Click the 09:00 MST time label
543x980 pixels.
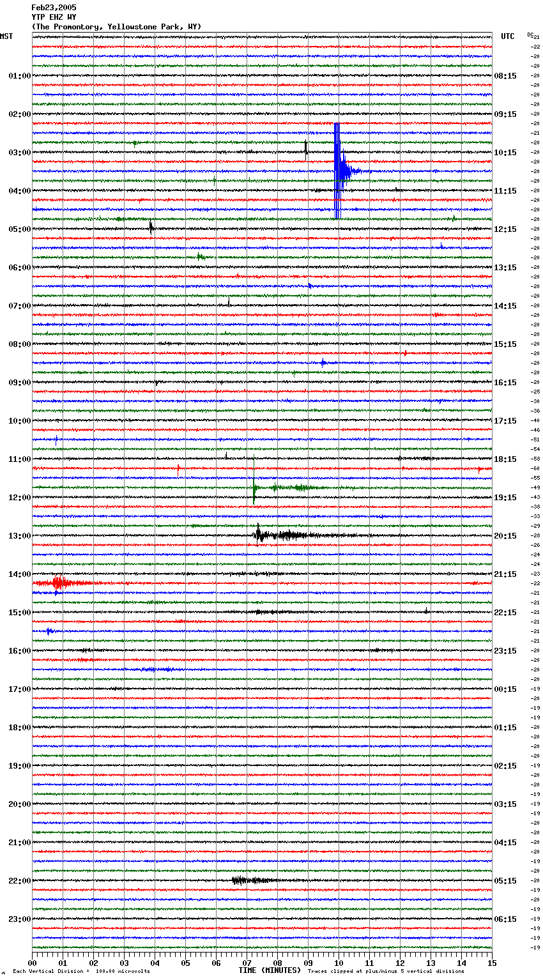pos(20,383)
